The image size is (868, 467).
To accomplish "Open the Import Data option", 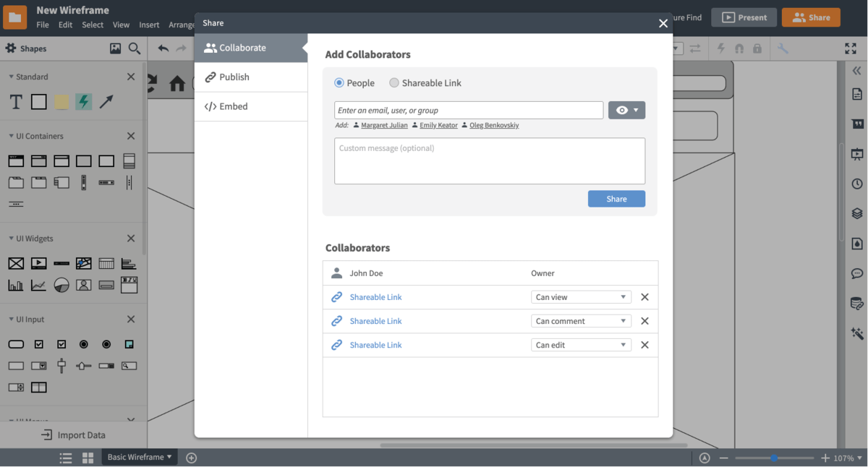I will coord(73,434).
